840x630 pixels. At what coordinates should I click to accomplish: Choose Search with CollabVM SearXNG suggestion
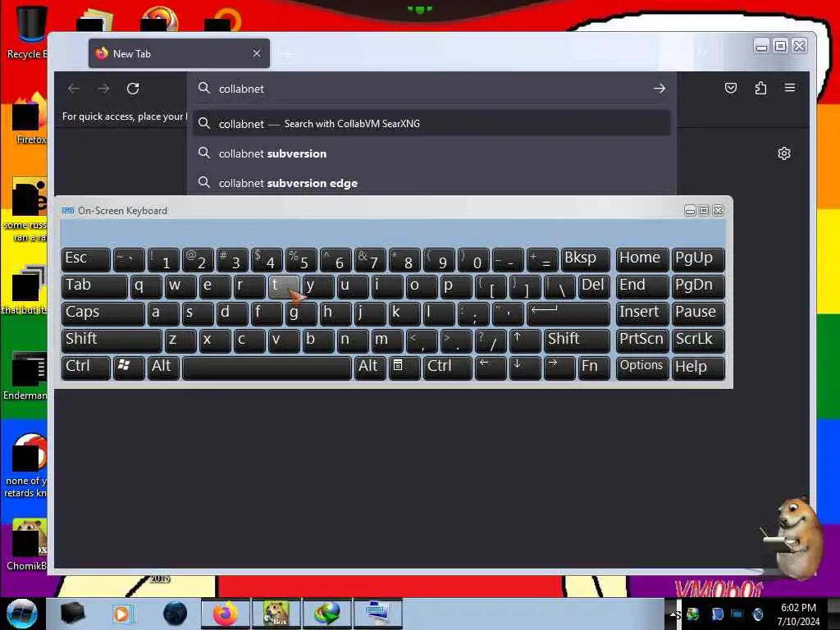pos(431,124)
